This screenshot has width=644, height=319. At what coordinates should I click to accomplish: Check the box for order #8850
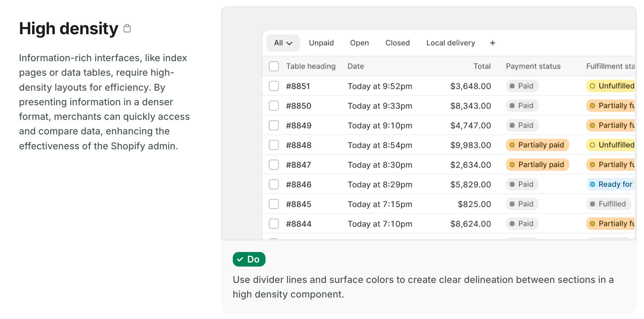click(x=274, y=106)
